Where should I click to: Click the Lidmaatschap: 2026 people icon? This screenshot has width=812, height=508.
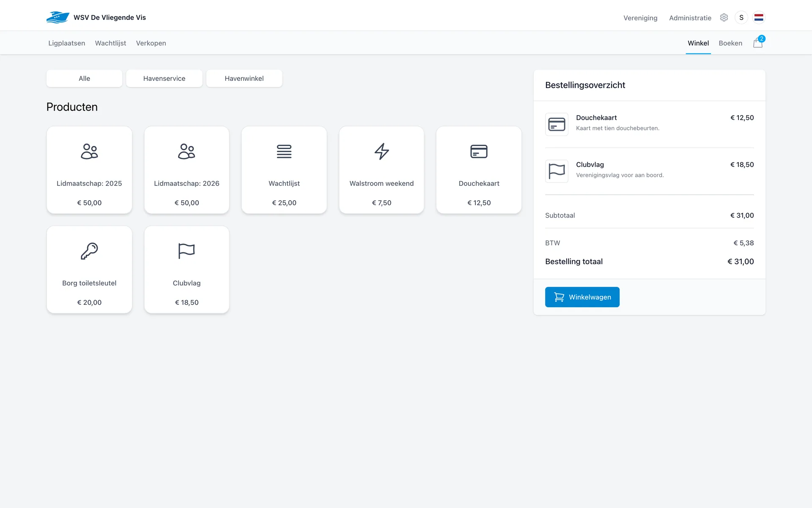(187, 151)
